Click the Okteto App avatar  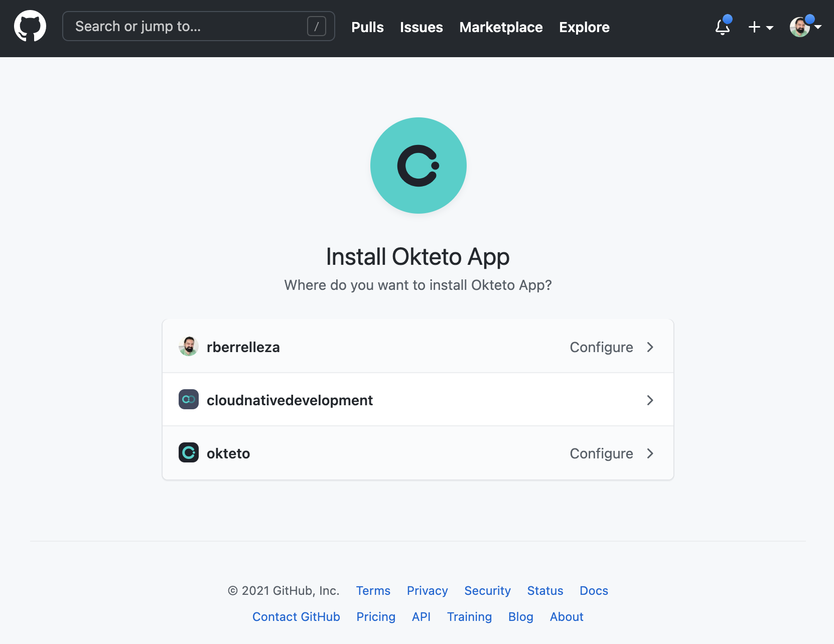coord(418,166)
